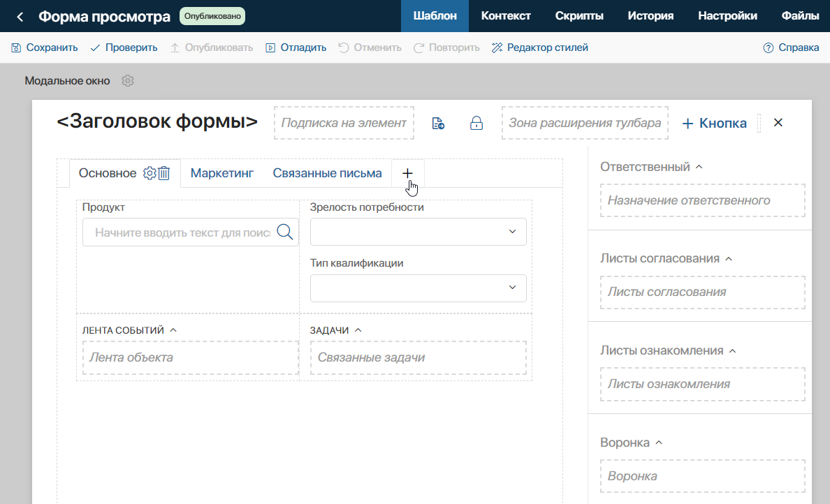Click Повторить redo action

(446, 47)
